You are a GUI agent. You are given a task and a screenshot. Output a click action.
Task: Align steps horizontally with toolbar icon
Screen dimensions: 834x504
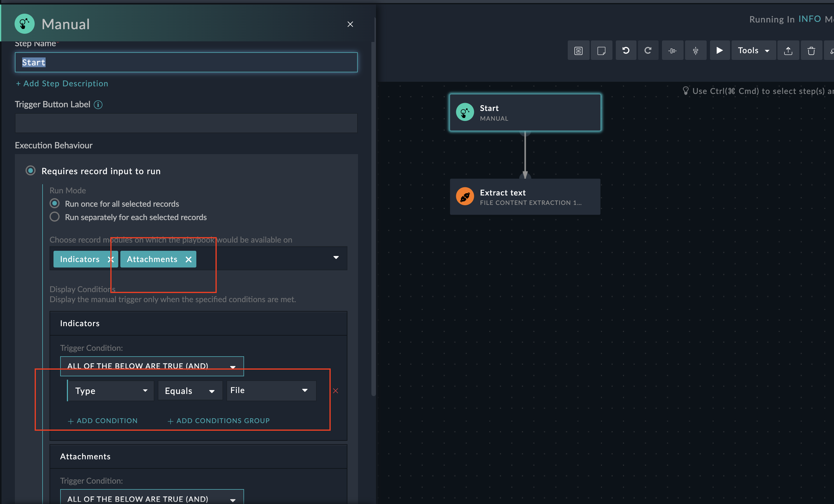[672, 51]
